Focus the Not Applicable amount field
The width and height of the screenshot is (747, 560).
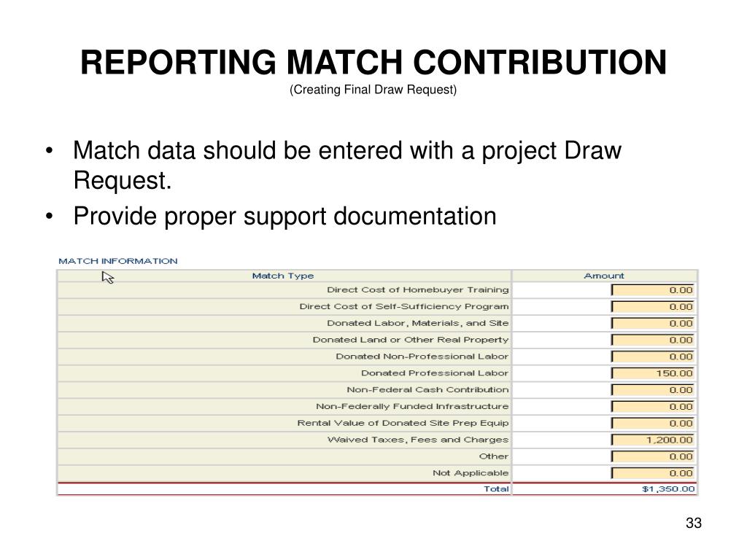coord(653,473)
